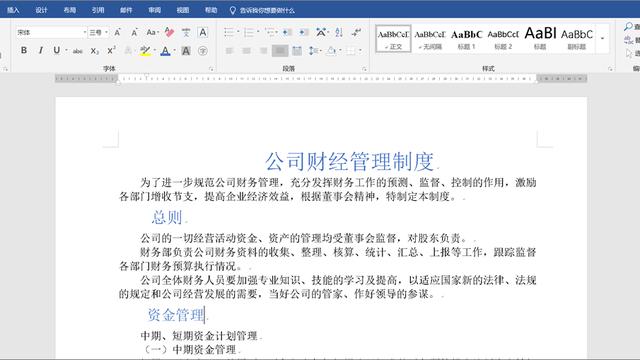Click the heading 资金管理 in document
This screenshot has width=640, height=360.
tap(176, 315)
